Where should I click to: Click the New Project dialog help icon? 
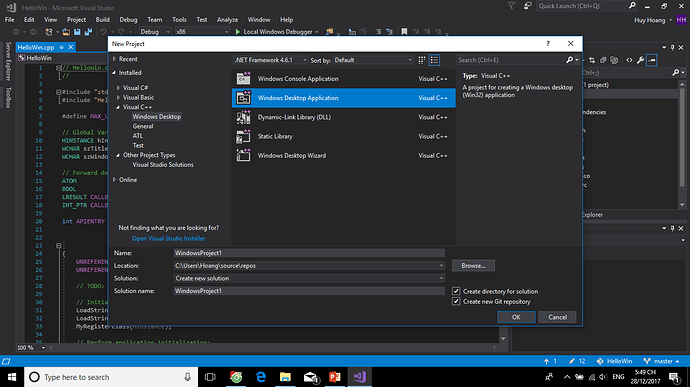(x=548, y=44)
